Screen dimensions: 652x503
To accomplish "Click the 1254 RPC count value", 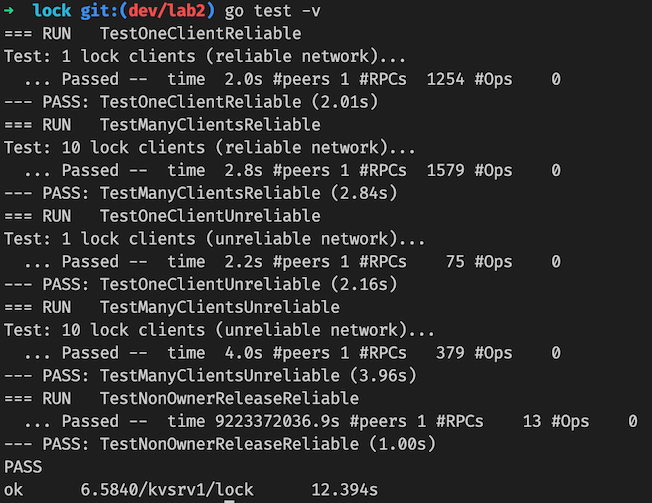I will tap(446, 78).
